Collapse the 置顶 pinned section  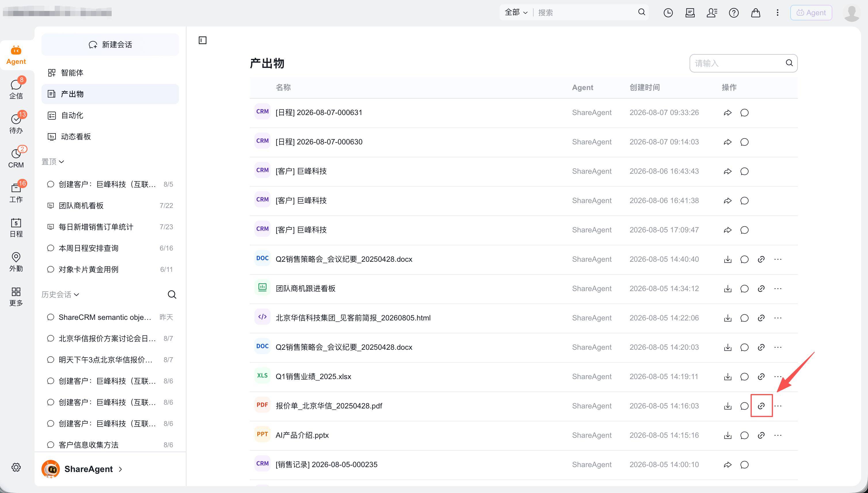pyautogui.click(x=53, y=162)
